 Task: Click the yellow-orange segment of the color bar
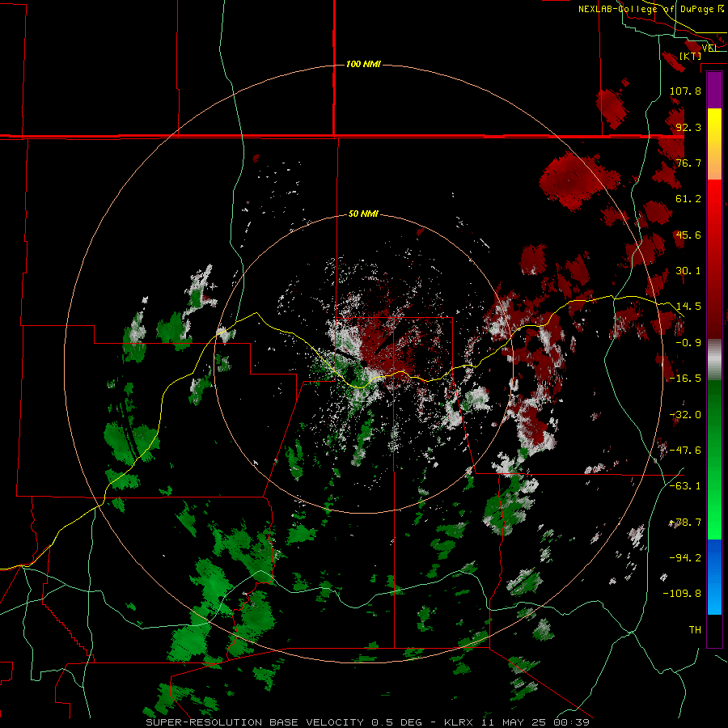[714, 144]
